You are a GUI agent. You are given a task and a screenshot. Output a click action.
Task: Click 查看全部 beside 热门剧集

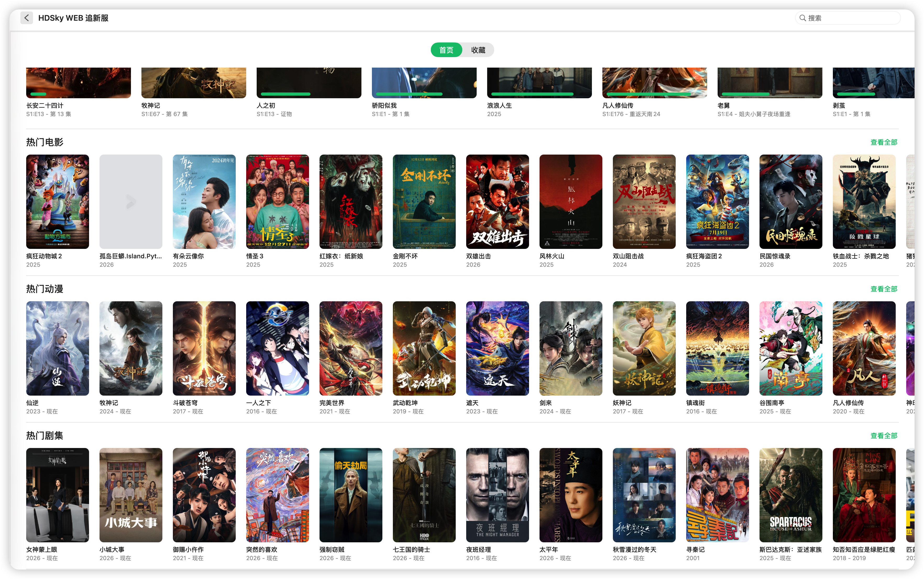883,435
